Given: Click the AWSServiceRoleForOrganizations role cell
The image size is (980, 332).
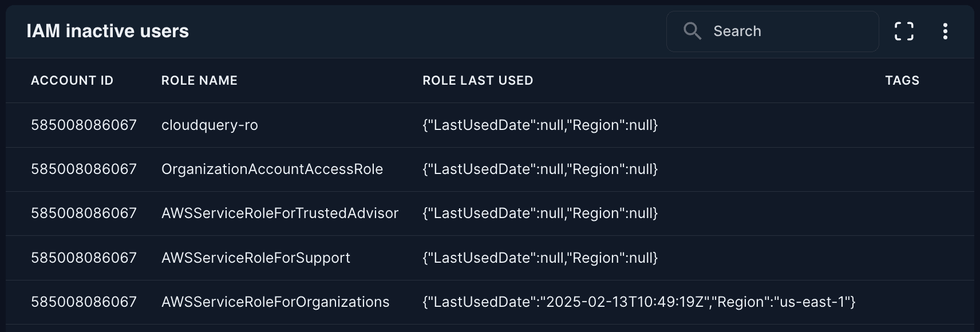Looking at the screenshot, I should tap(275, 302).
